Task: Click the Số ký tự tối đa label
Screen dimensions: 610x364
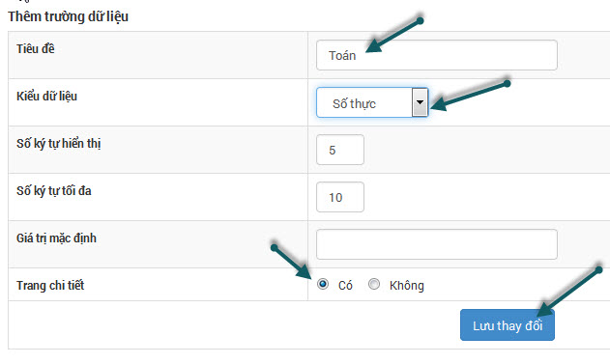Action: point(54,191)
